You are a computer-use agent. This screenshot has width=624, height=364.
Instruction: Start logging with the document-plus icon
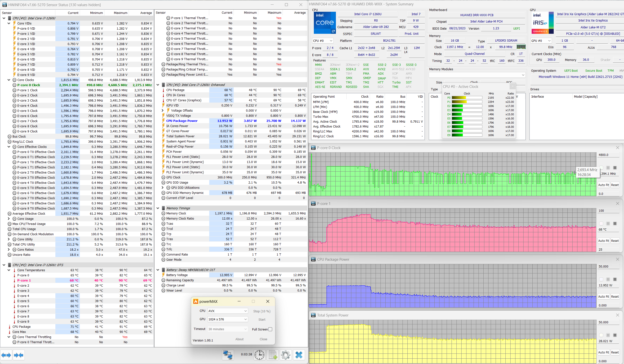(x=273, y=355)
